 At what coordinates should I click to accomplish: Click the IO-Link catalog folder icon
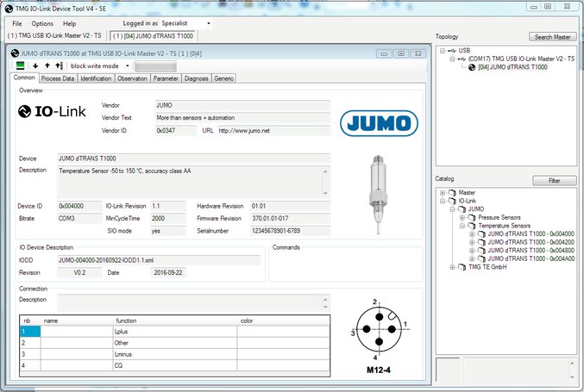[452, 201]
